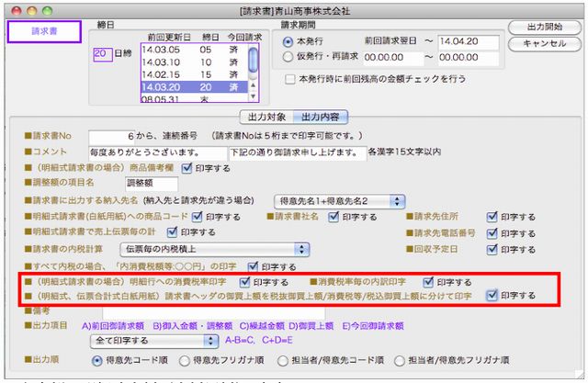Toggle 請求書社名 印字する checkbox
Screen dimensions: 588x383
(334, 217)
